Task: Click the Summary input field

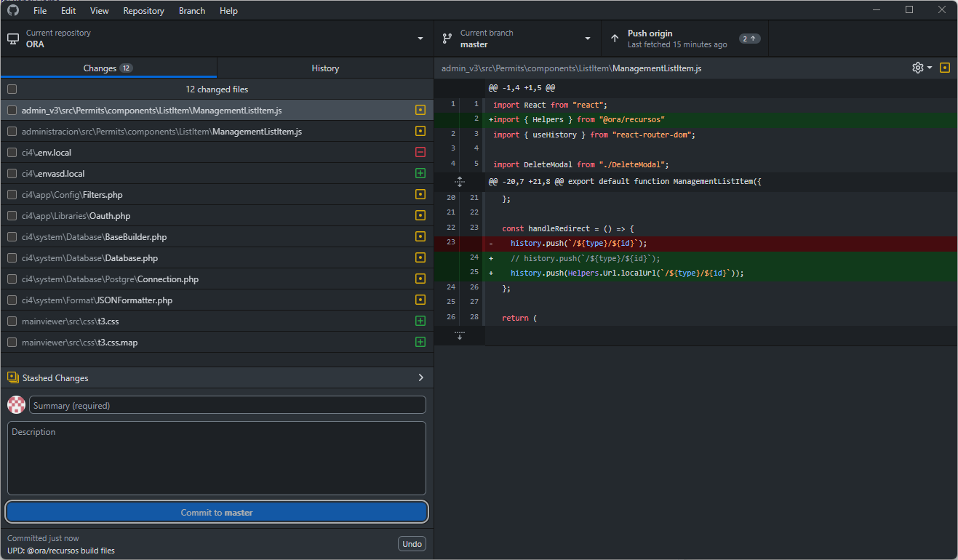Action: [x=227, y=405]
